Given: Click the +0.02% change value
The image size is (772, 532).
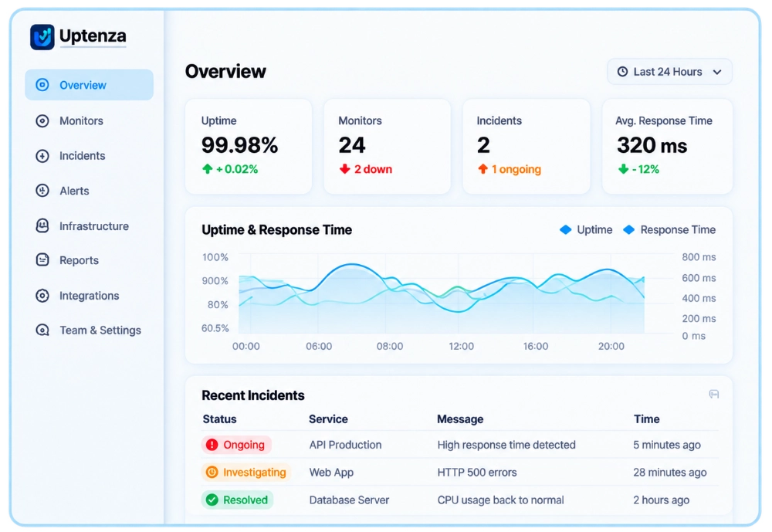Looking at the screenshot, I should tap(237, 169).
